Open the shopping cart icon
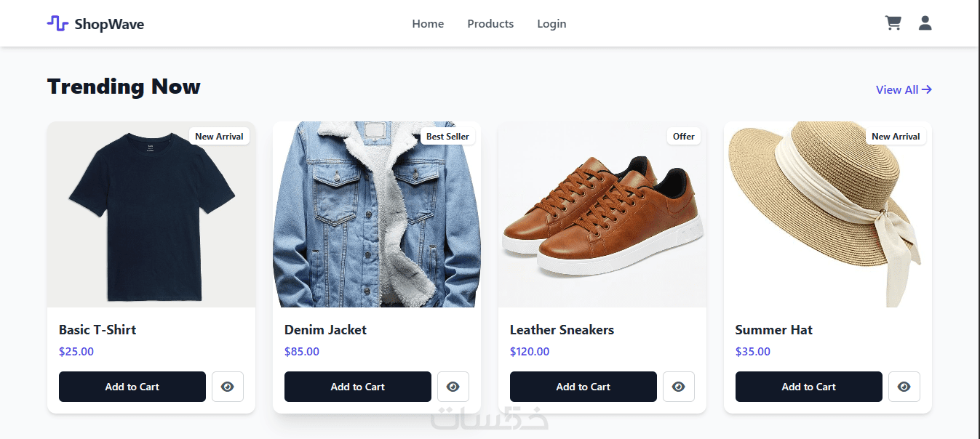This screenshot has height=439, width=980. 893,23
